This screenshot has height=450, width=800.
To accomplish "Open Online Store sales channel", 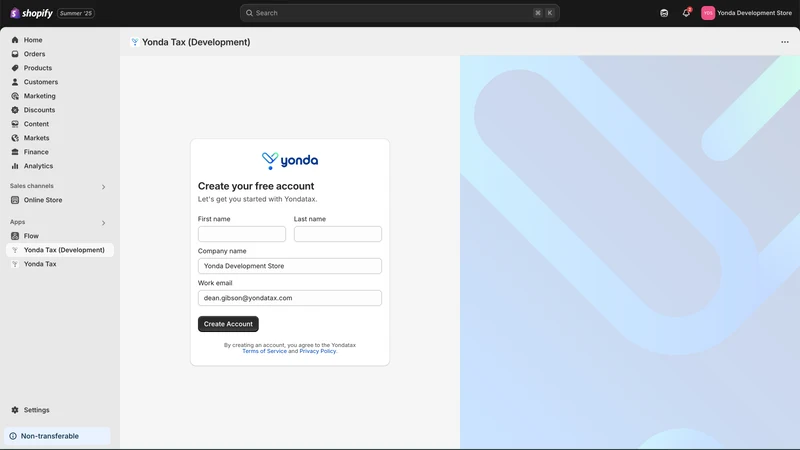I will click(60, 200).
